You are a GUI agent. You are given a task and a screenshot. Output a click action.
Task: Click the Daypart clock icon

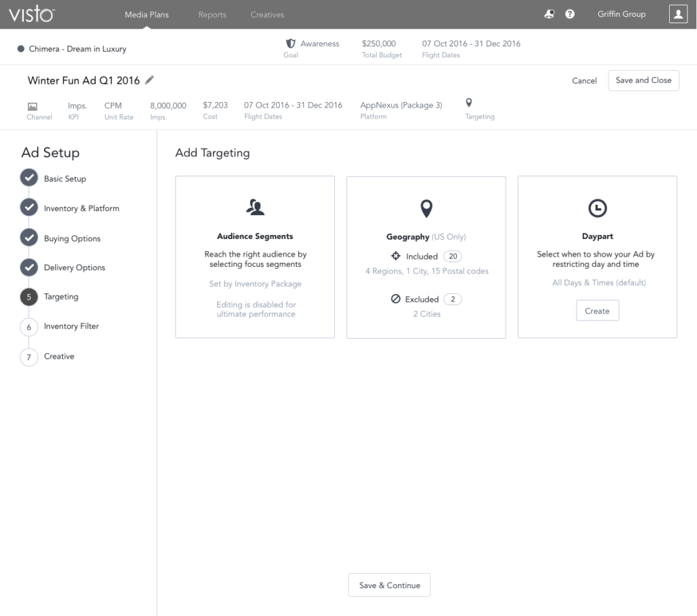[x=598, y=208]
